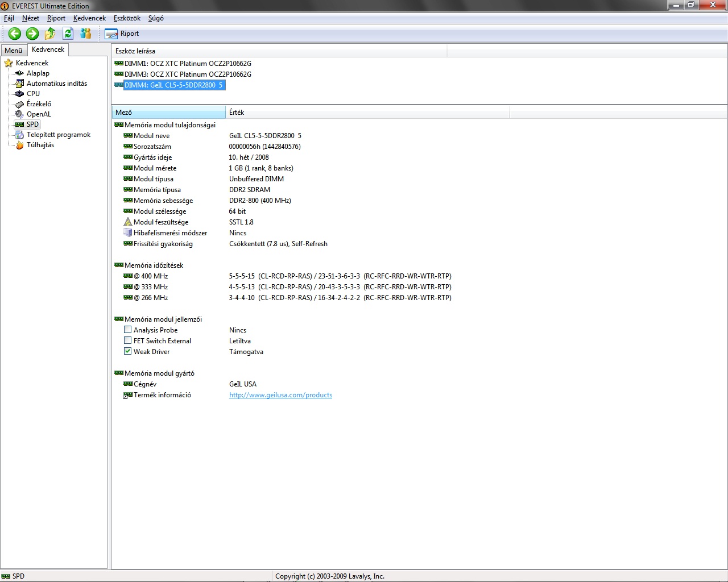This screenshot has width=728, height=582.
Task: Toggle the Weak Driver checkbox
Action: click(127, 351)
